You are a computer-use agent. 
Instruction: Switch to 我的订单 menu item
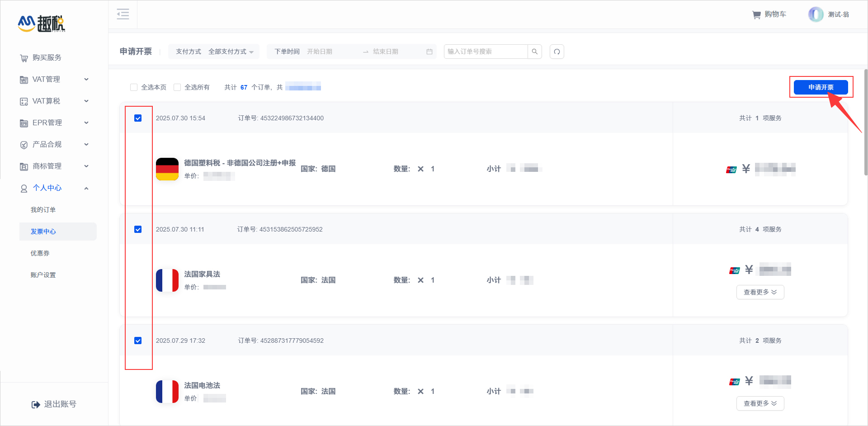(43, 209)
